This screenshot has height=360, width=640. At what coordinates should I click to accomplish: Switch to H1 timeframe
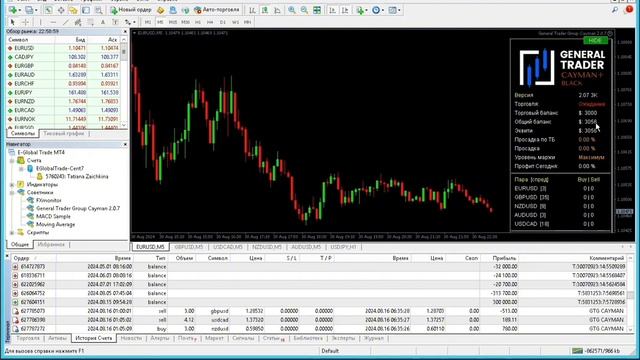click(198, 22)
